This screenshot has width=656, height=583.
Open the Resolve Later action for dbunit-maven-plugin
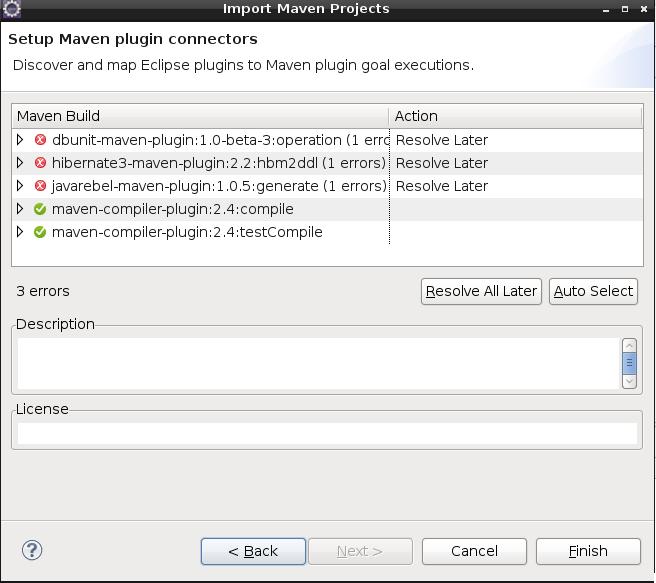[x=442, y=140]
